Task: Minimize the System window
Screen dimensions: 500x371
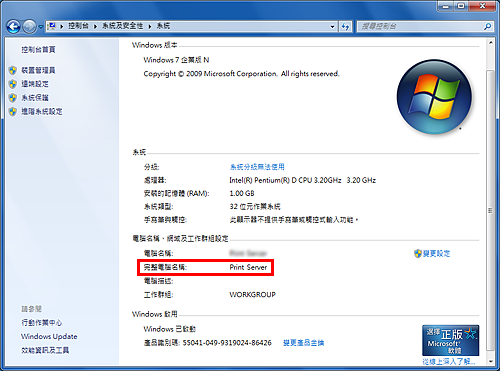Action: (446, 6)
